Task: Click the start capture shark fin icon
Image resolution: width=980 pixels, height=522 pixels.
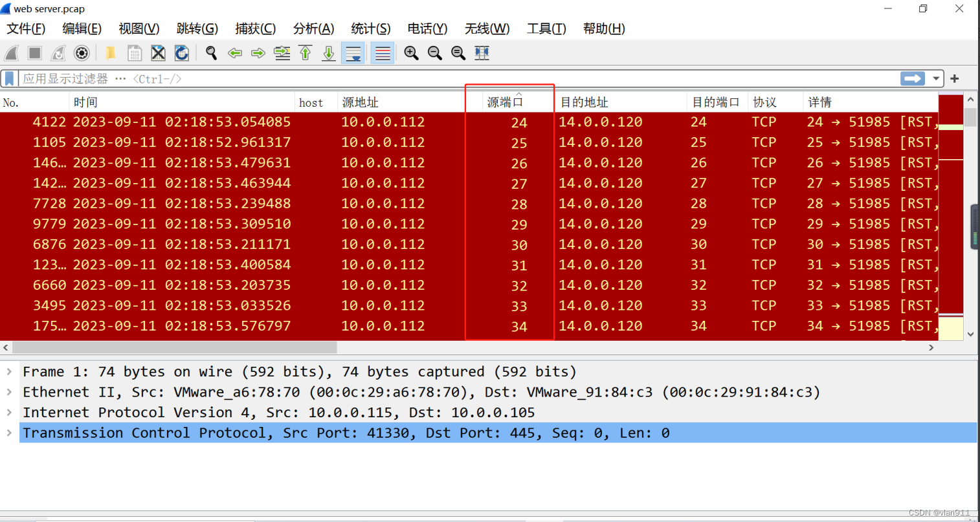Action: click(12, 53)
